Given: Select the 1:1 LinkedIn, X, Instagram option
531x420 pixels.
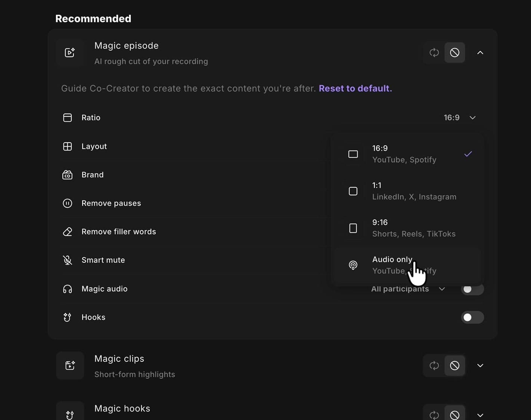Looking at the screenshot, I should [407, 191].
